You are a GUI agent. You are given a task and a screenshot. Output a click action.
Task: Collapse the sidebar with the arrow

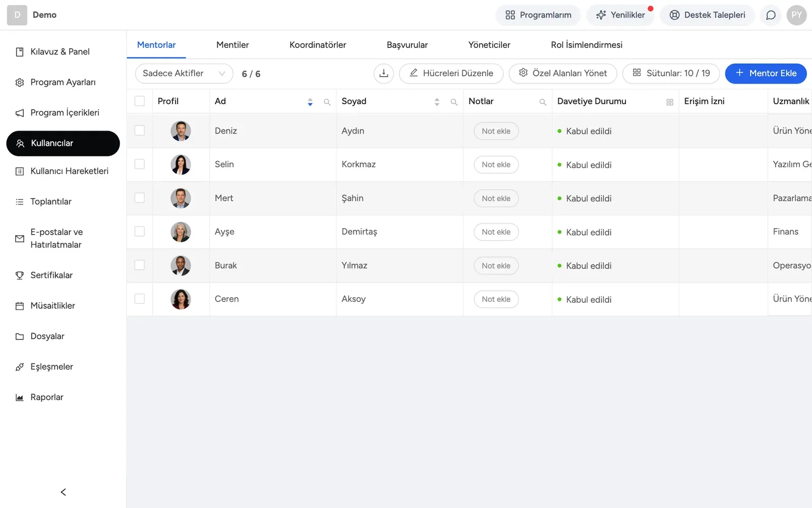[x=63, y=492]
